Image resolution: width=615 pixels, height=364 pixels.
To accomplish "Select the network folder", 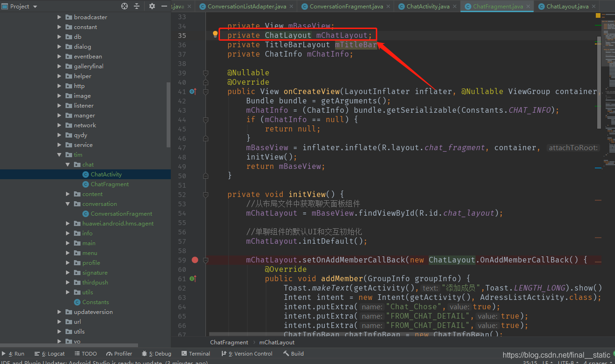I will [x=85, y=125].
